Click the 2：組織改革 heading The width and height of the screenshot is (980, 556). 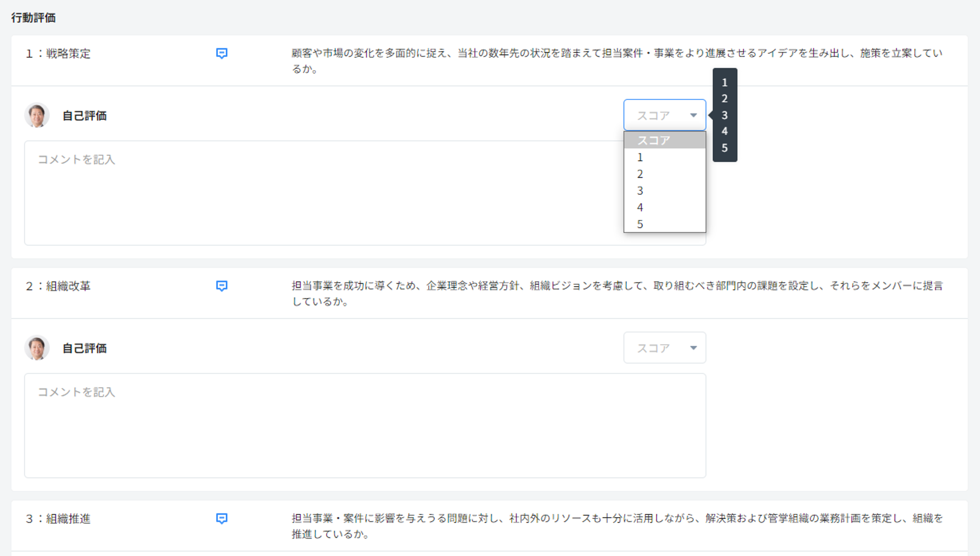coord(58,286)
